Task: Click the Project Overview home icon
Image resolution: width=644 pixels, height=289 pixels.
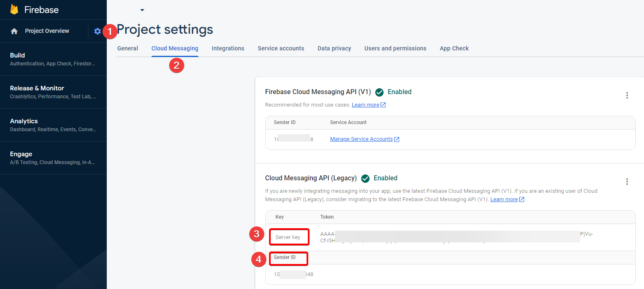Action: point(14,31)
